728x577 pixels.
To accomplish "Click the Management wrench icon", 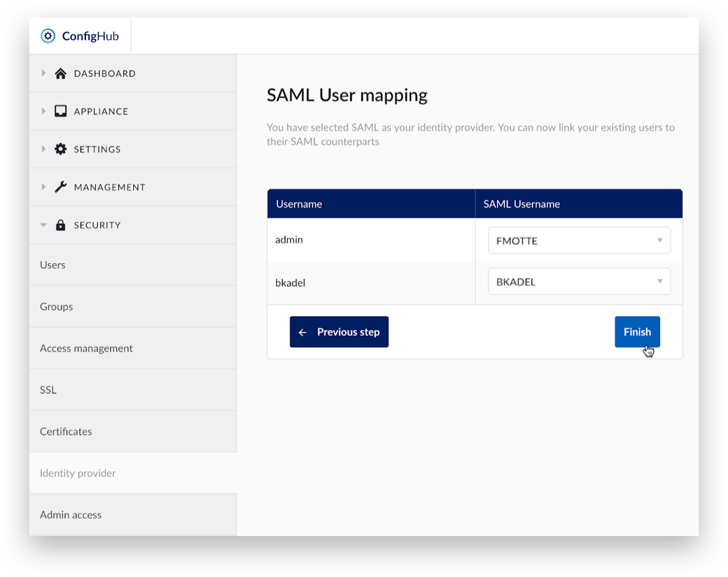I will tap(60, 187).
